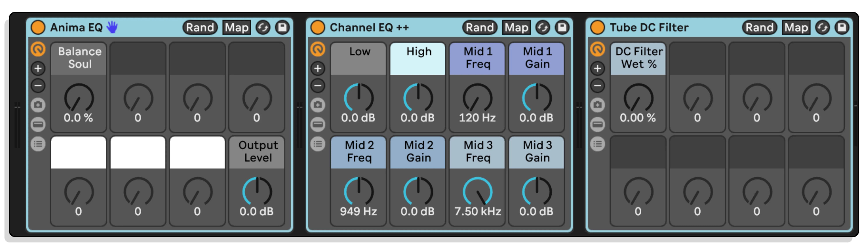
Task: Click the Channel EQ ++ horizontal bar icon
Action: pos(318,124)
